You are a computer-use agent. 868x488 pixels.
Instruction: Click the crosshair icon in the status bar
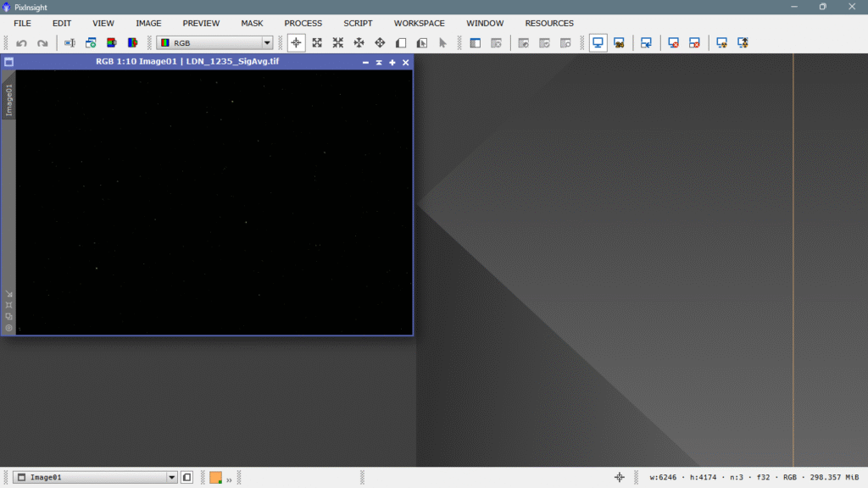tap(620, 477)
